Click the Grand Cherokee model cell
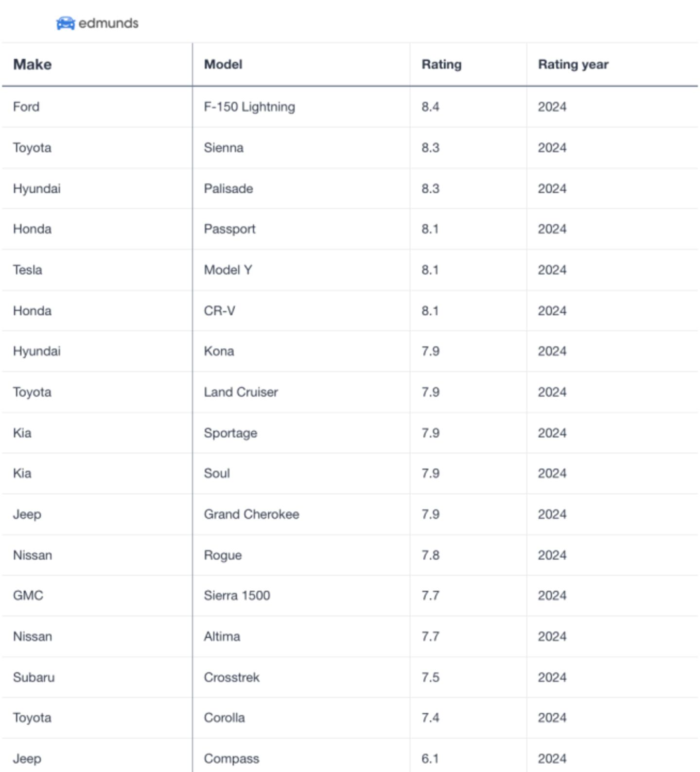This screenshot has height=772, width=700. pos(251,514)
